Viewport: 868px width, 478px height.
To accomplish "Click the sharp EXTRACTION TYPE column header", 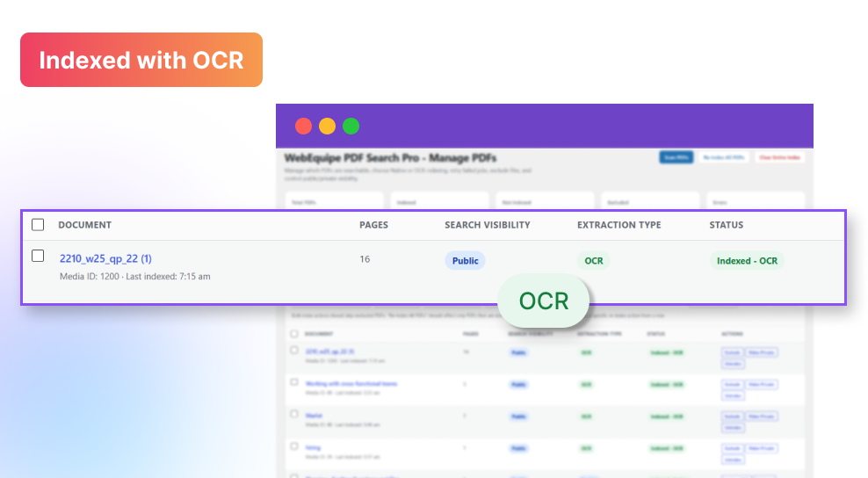I will (x=618, y=225).
